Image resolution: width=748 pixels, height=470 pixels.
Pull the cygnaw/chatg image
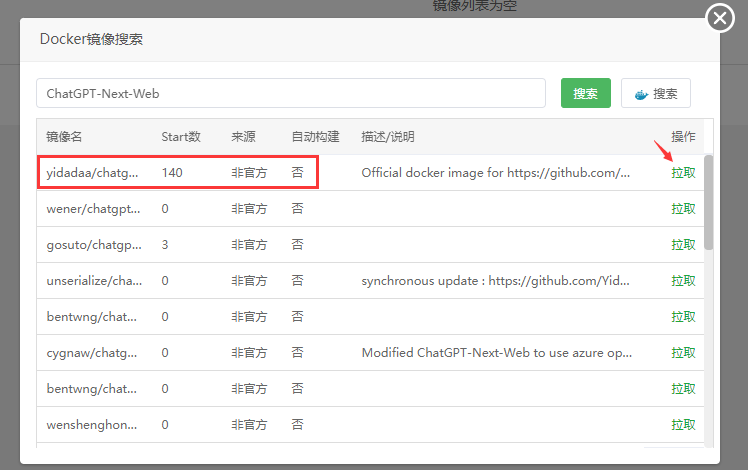[683, 353]
